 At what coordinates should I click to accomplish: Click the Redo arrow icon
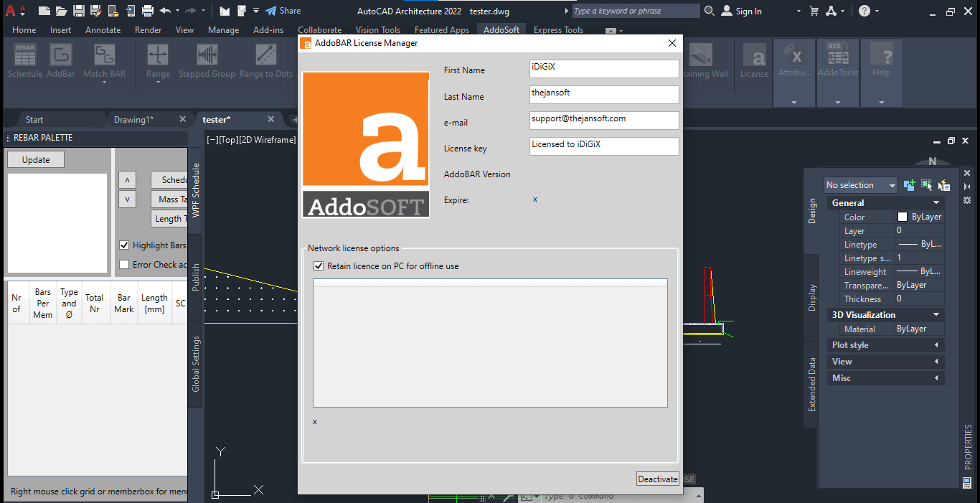(191, 11)
